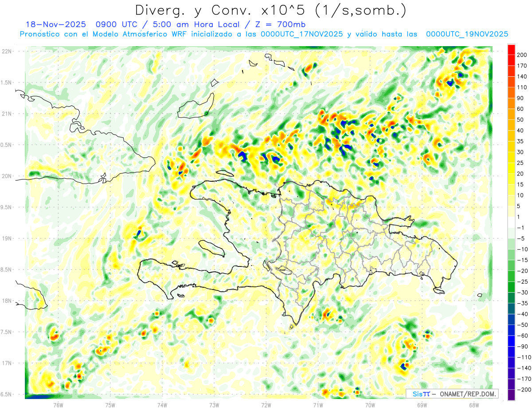Click the '17N' latitude label
Screen dimensions: 532x411
pos(7,363)
